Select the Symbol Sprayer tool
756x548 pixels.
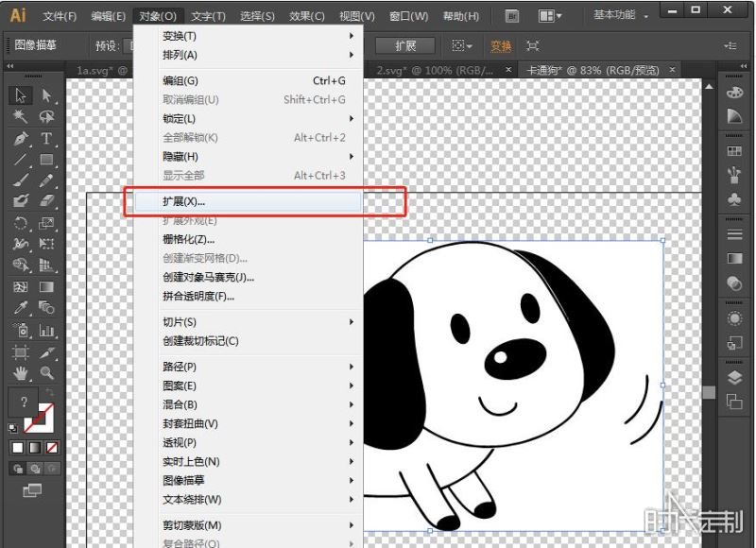[20, 330]
